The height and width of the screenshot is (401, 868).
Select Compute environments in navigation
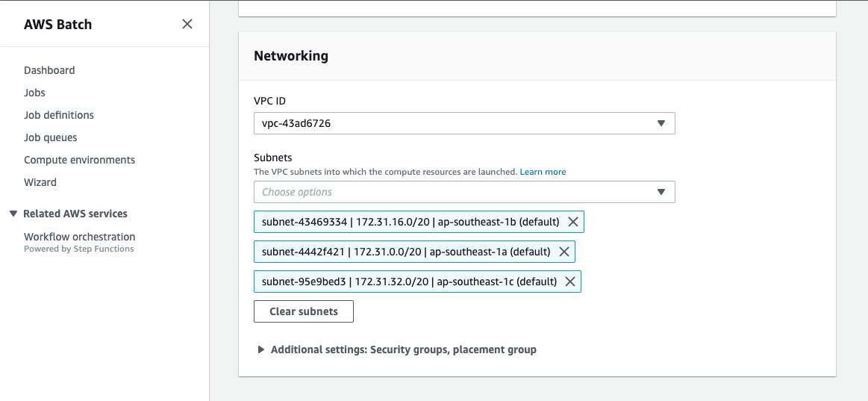pos(79,160)
